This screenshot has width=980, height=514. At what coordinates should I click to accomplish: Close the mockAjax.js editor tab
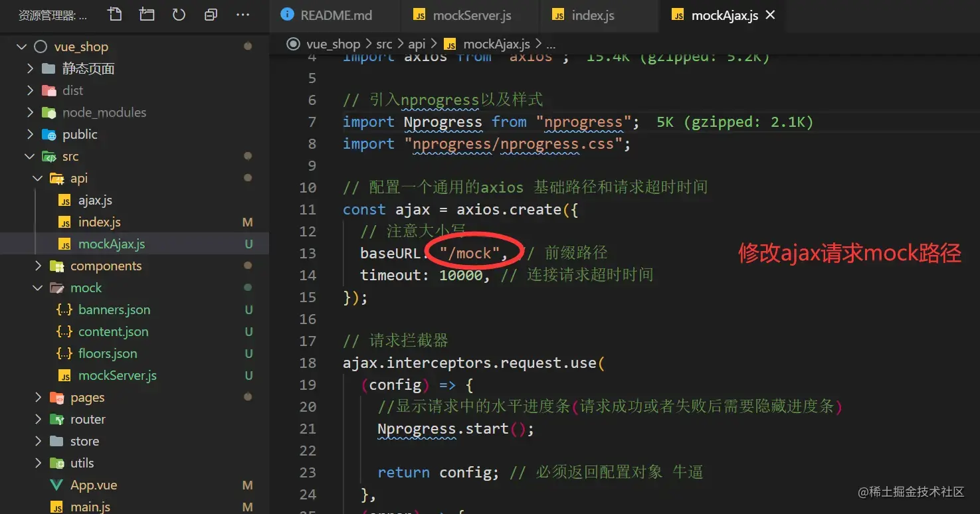click(x=771, y=15)
